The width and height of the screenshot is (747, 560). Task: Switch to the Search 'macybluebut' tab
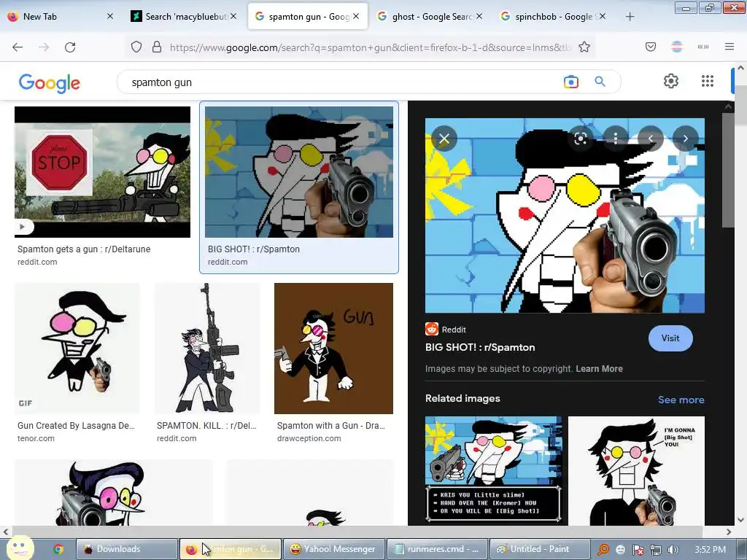[183, 17]
